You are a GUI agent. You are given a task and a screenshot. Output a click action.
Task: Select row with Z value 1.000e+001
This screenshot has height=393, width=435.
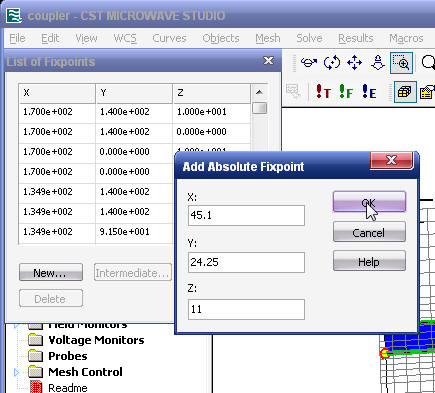click(134, 112)
